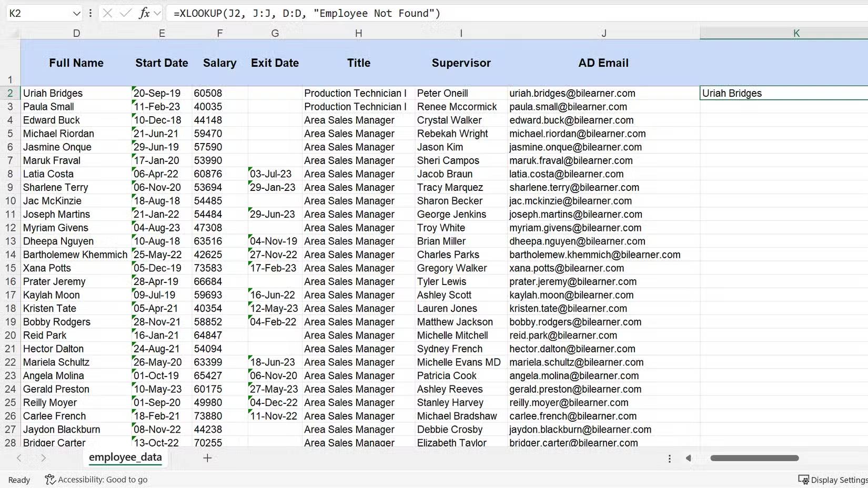This screenshot has width=868, height=488.
Task: Select the employee_data sheet tab
Action: [x=125, y=457]
